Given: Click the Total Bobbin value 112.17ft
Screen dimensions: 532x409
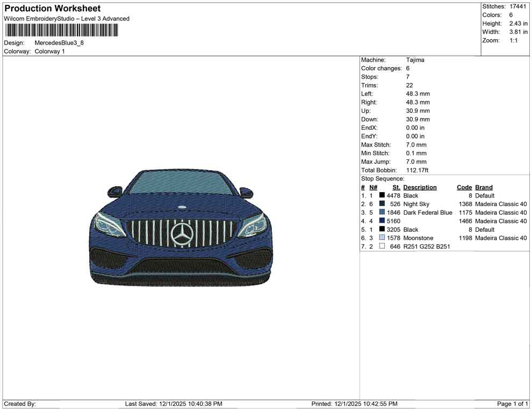Looking at the screenshot, I should coord(418,170).
